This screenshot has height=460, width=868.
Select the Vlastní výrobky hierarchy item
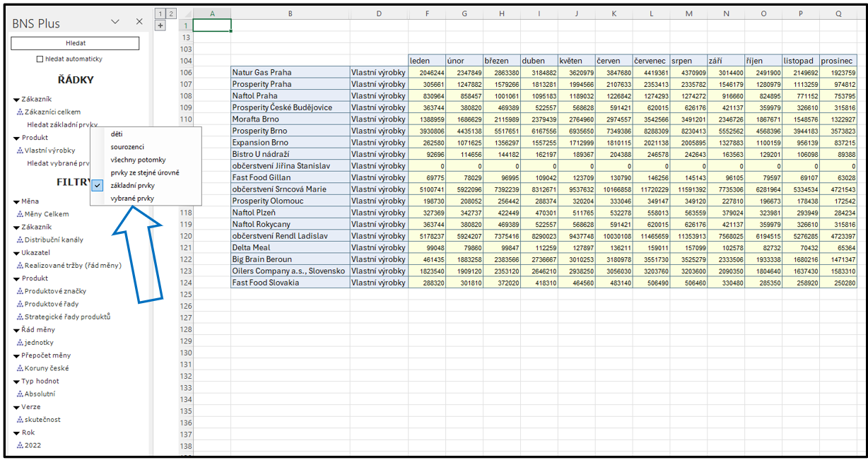coord(49,151)
